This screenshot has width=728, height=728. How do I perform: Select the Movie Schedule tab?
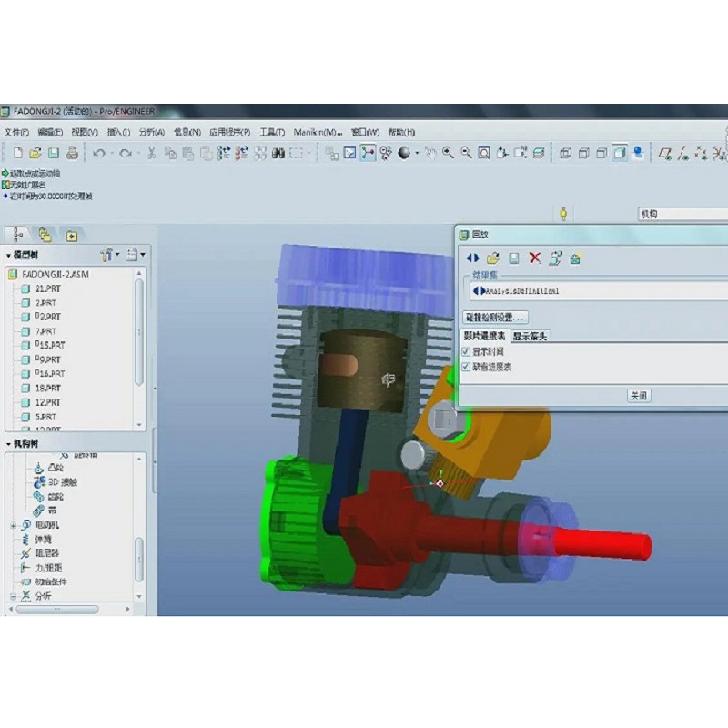pyautogui.click(x=484, y=336)
